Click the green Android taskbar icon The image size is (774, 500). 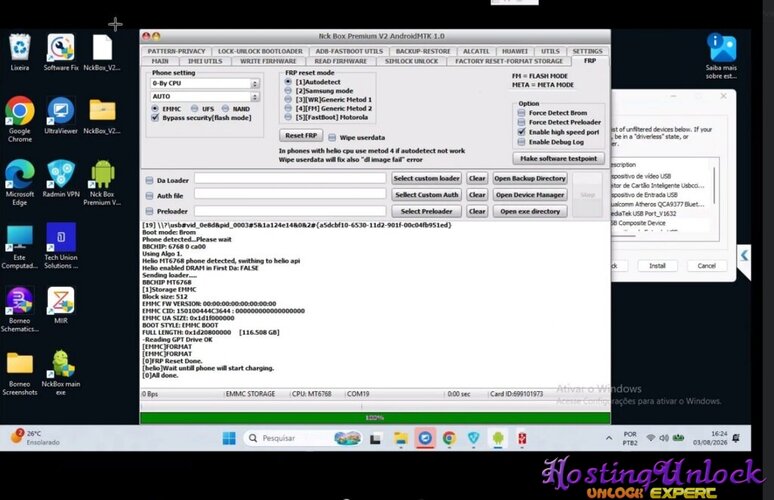498,438
